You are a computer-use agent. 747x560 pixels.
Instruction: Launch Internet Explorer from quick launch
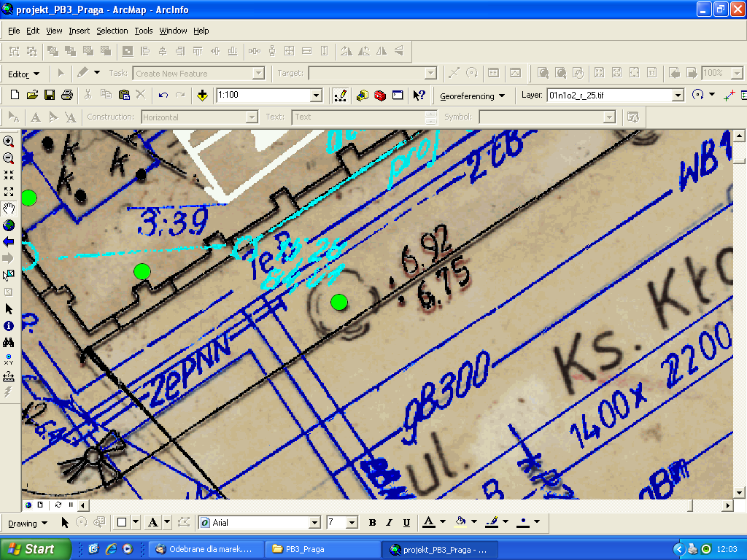(x=111, y=549)
